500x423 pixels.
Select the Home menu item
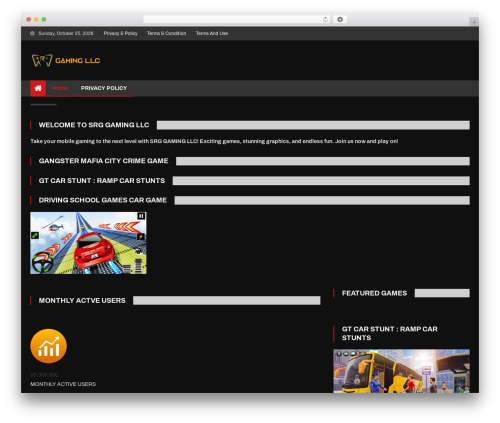(x=60, y=88)
